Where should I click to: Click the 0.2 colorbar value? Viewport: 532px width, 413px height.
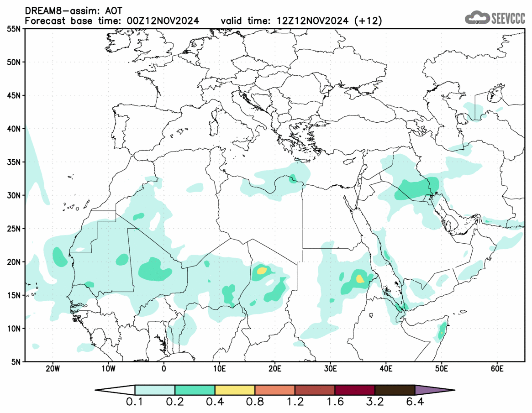175,402
